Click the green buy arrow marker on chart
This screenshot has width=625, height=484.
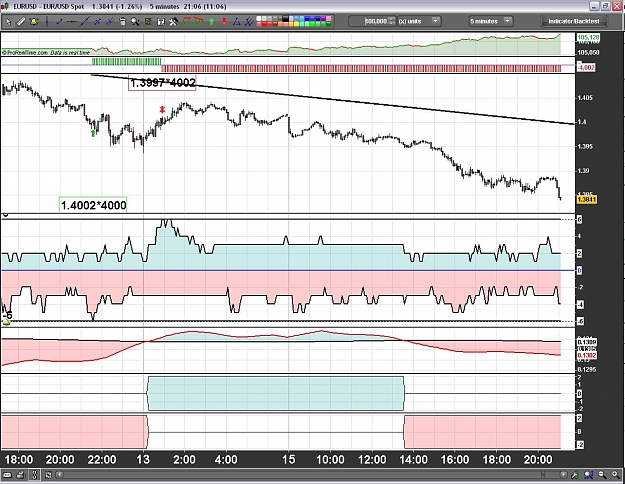pos(93,133)
